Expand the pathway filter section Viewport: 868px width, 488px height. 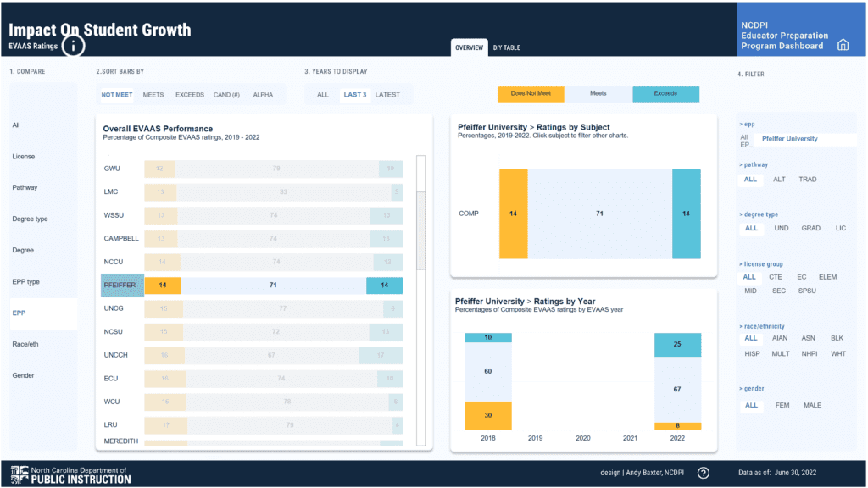(x=754, y=165)
